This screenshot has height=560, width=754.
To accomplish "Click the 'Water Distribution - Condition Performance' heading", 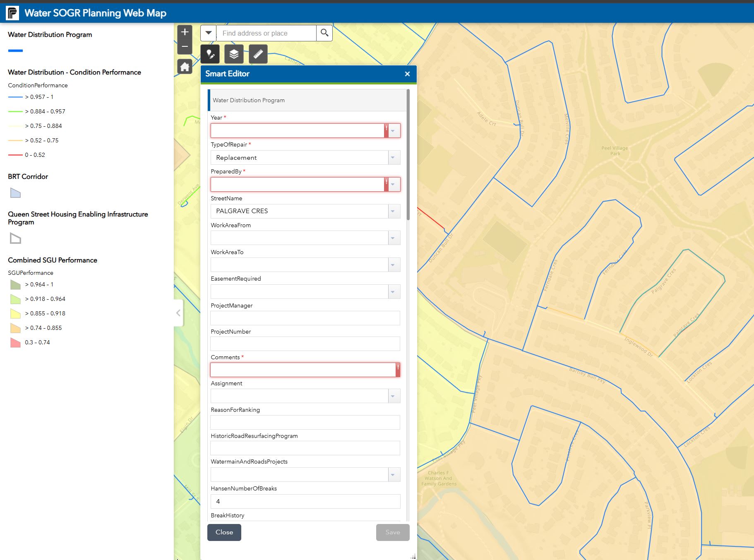I will click(x=74, y=72).
